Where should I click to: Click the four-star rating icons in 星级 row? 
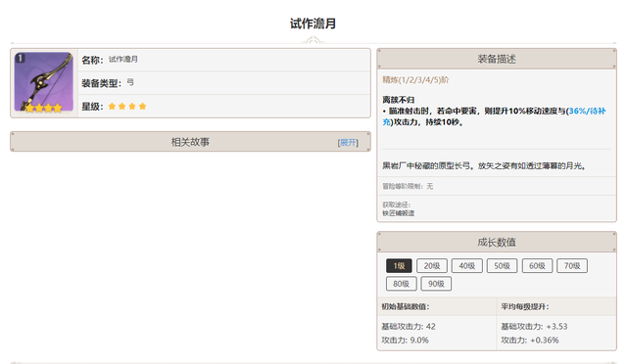pos(127,107)
